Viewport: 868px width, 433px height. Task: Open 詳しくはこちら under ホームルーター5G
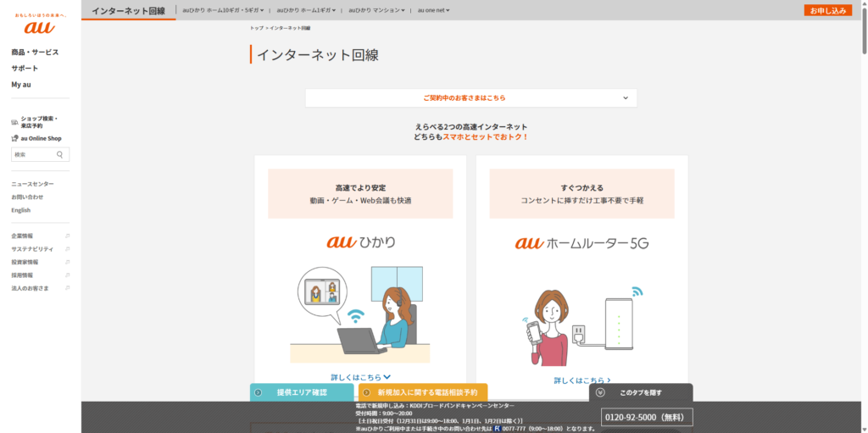pos(582,380)
